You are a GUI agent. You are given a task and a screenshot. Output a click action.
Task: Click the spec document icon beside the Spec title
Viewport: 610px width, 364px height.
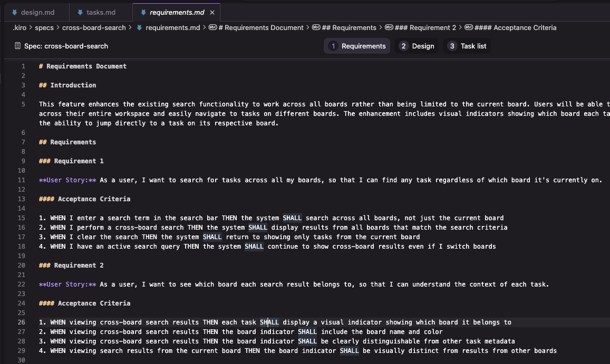pos(18,46)
